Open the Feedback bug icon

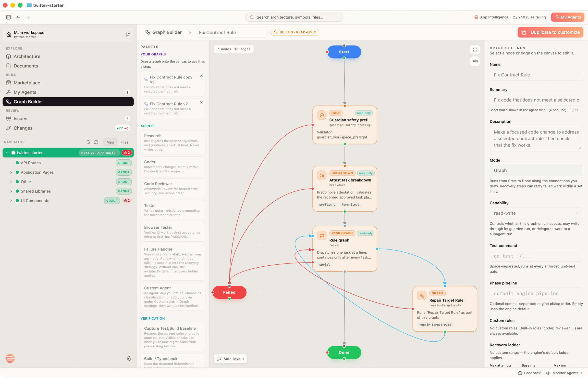(520, 373)
